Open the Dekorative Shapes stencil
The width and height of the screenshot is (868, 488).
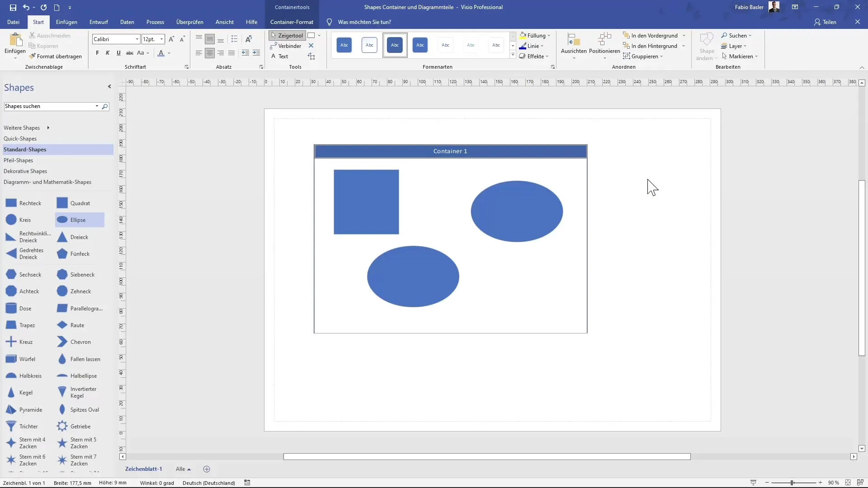pos(25,171)
